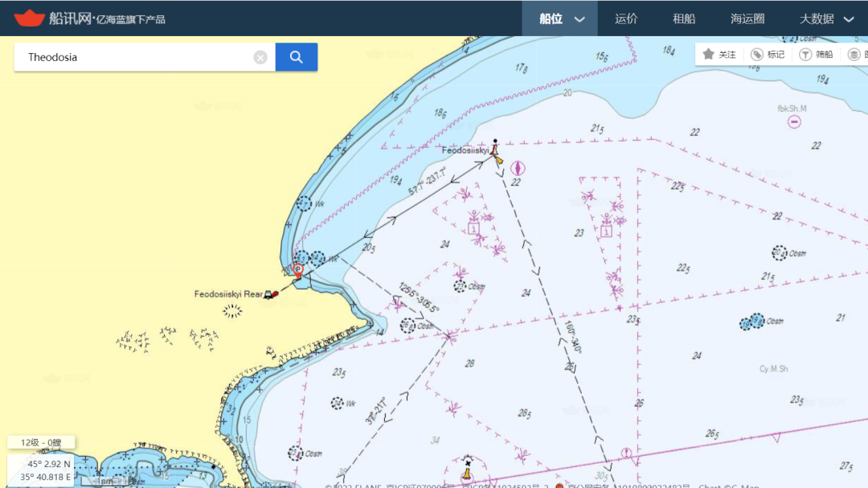Click the Feodosiiskyi Rear beacon symbol

click(x=271, y=295)
